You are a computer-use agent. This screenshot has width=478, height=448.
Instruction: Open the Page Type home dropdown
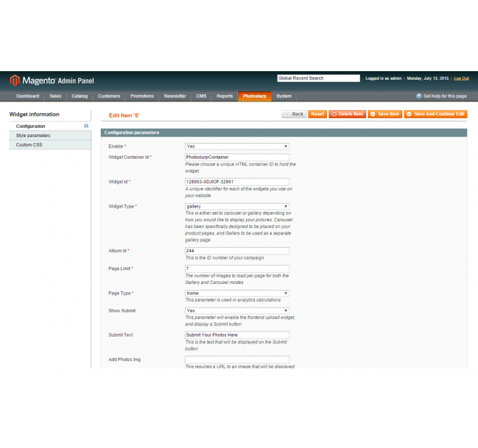[x=237, y=293]
